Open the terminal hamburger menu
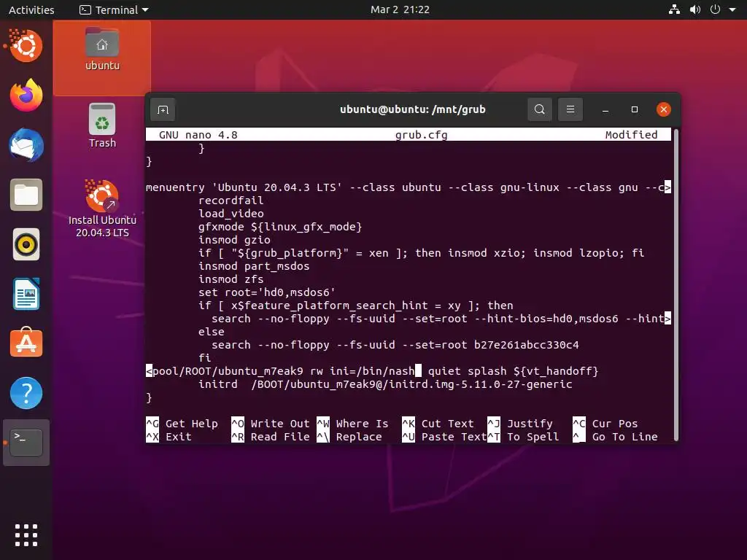 pyautogui.click(x=570, y=109)
